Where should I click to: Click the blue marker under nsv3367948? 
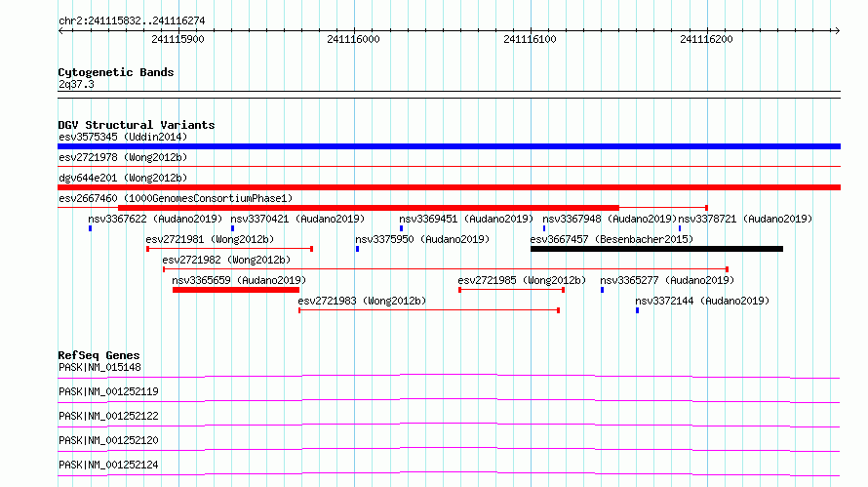click(x=544, y=228)
